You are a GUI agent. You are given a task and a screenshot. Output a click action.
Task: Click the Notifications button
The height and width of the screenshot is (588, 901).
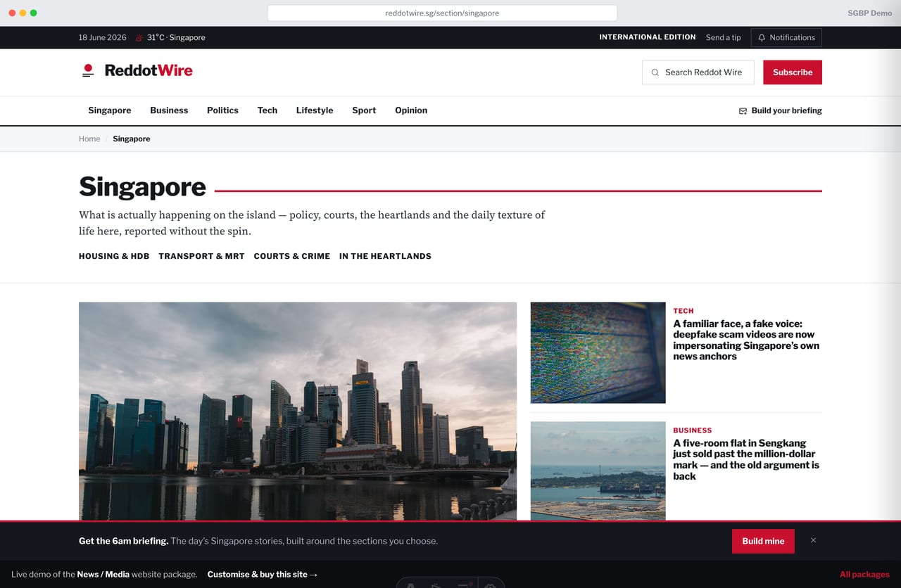point(786,38)
